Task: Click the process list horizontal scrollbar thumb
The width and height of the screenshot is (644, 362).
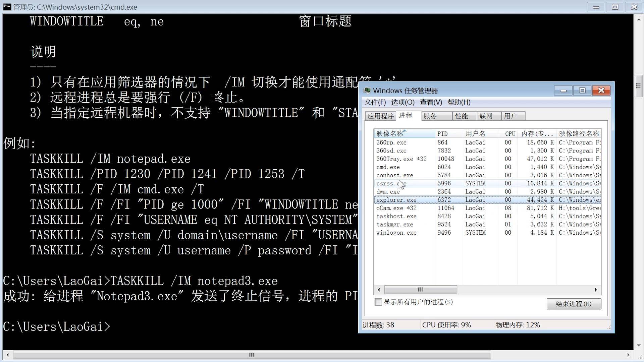Action: 420,290
